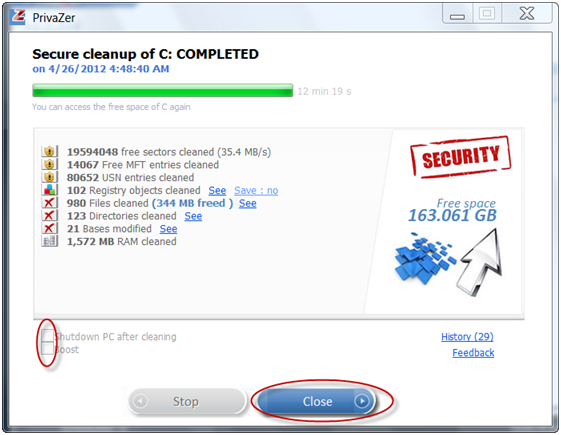Open See link for Registry objects
The height and width of the screenshot is (435, 561).
click(x=217, y=190)
